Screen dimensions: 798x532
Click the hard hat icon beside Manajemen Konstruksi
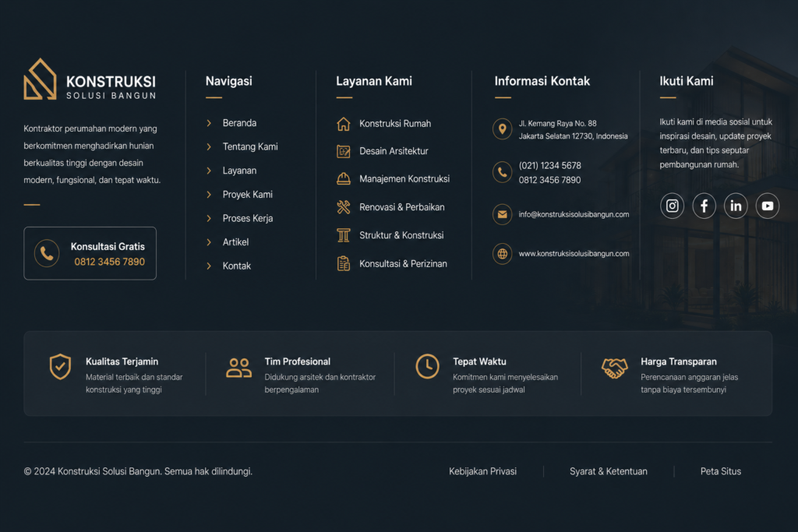344,178
